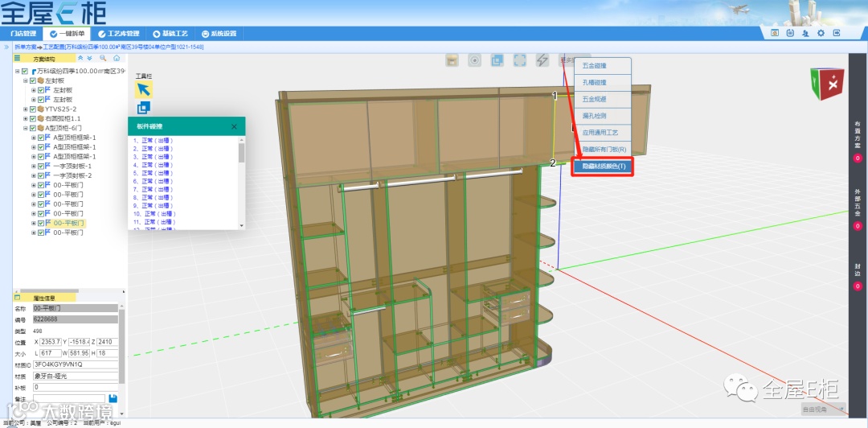Viewport: 868px width, 428px height.
Task: Click the circular target icon in top toolbar
Action: pos(474,60)
